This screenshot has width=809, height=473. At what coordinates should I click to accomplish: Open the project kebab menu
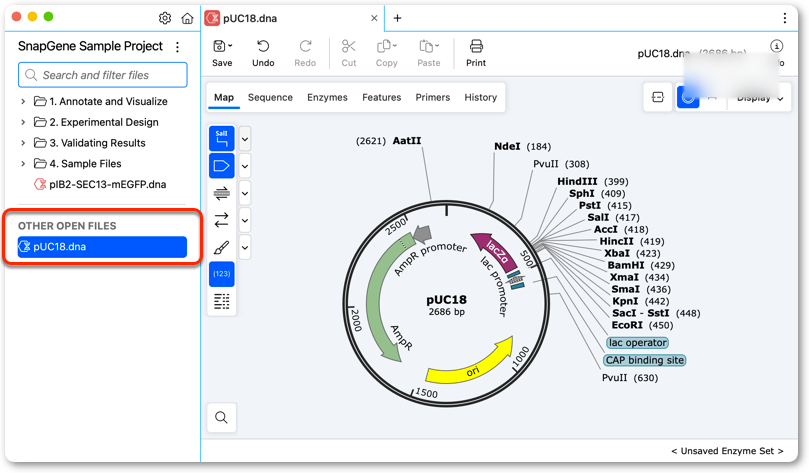(x=177, y=47)
